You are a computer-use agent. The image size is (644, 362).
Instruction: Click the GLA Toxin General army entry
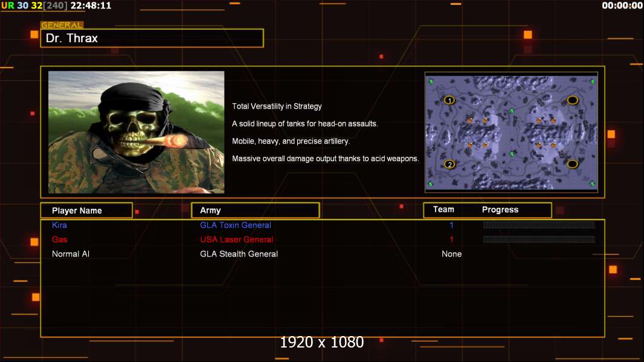pos(236,225)
